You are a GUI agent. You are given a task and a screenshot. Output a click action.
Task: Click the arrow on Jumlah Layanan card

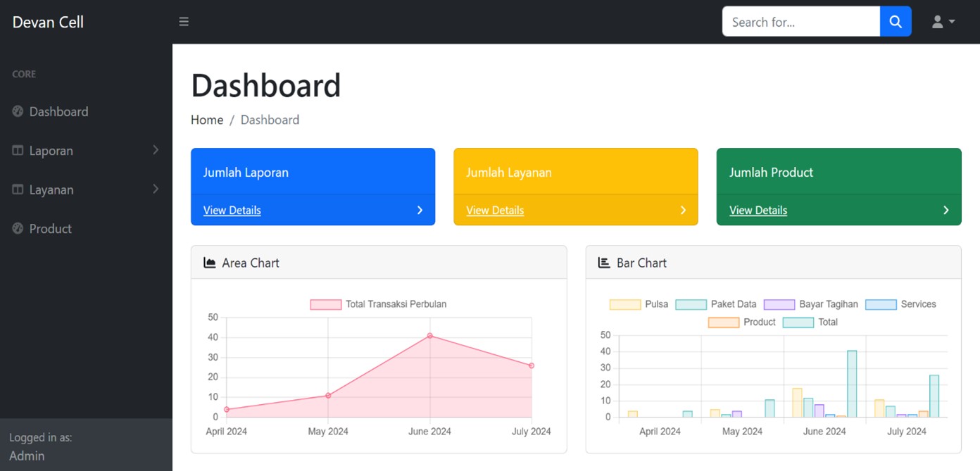683,210
